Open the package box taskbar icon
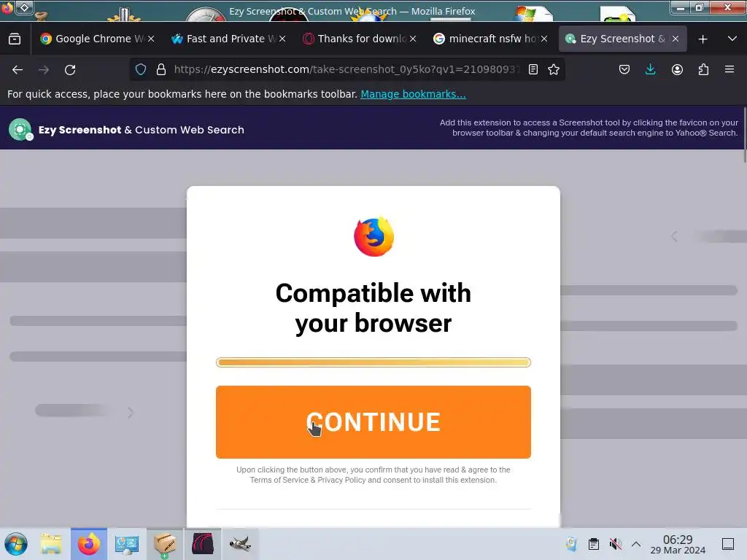 tap(165, 544)
